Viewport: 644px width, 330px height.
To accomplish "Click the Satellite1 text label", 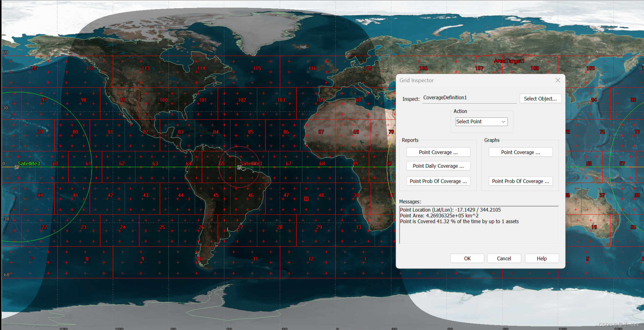I will coord(251,163).
